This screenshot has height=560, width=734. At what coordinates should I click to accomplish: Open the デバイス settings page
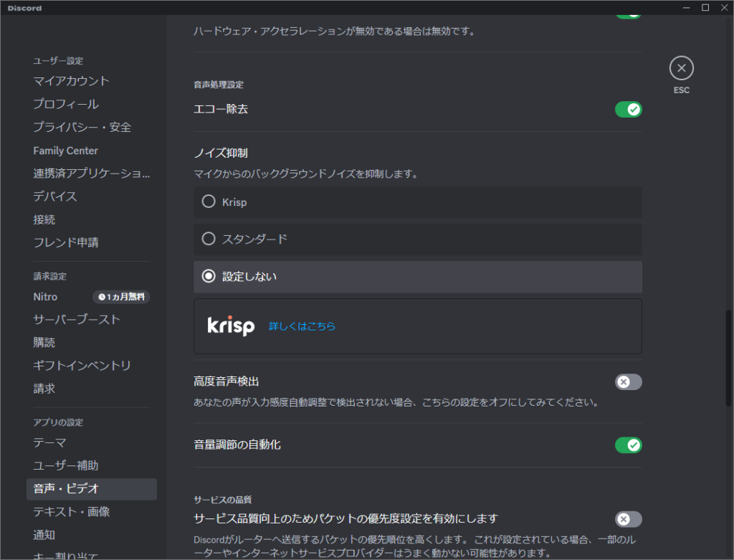tap(56, 196)
